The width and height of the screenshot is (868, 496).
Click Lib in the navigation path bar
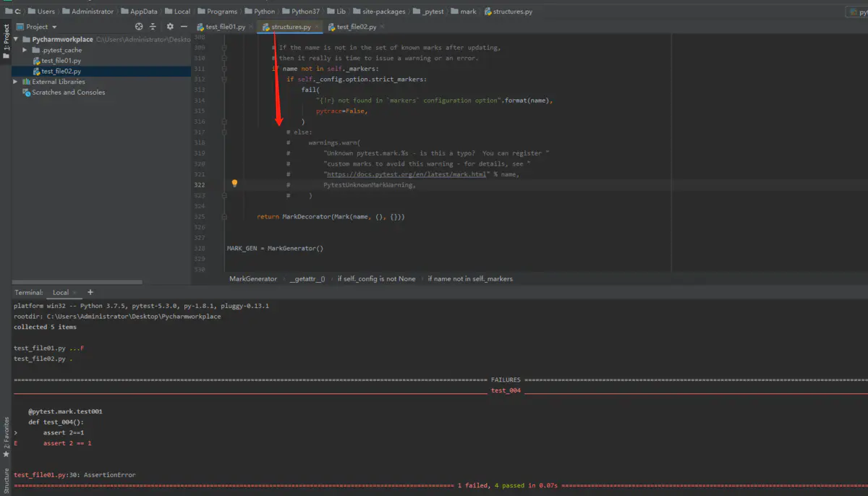coord(341,12)
